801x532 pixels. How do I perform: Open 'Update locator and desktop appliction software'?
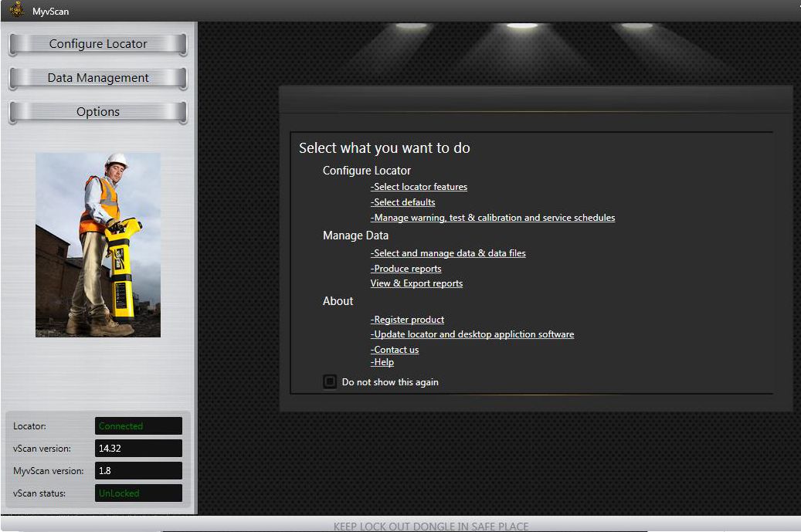(472, 334)
